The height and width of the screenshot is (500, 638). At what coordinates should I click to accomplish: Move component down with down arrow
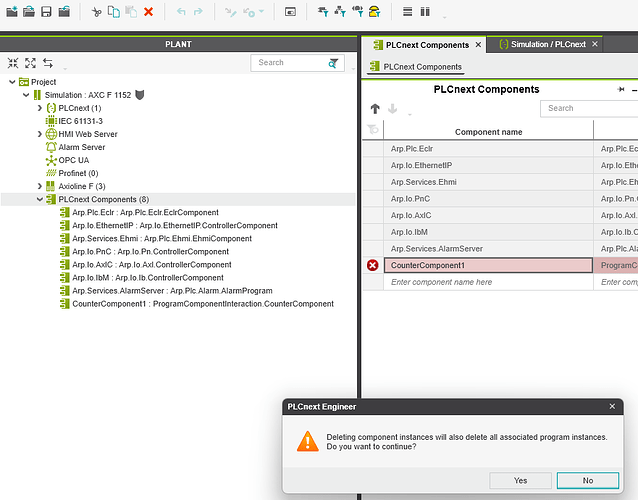(393, 109)
